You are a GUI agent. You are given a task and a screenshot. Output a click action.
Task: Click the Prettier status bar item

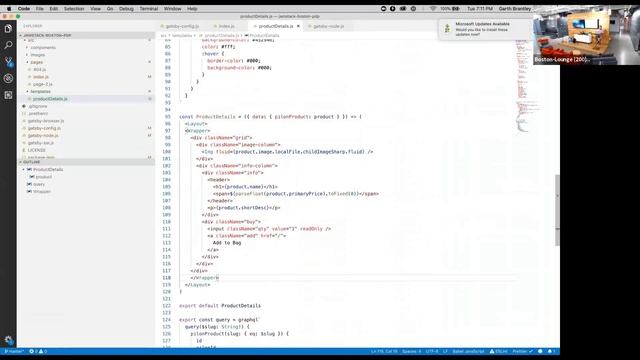point(522,351)
